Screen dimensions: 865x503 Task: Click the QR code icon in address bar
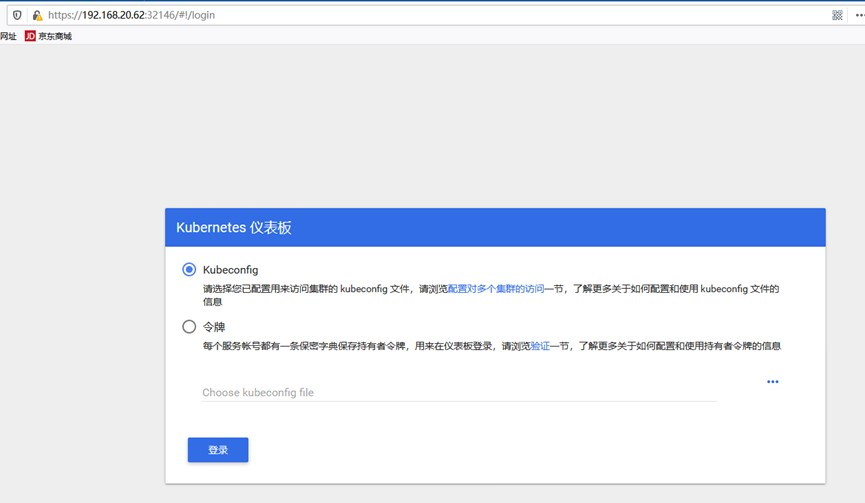coord(837,15)
